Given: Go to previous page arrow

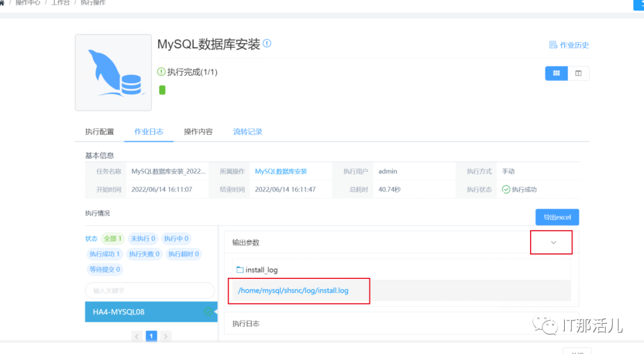Looking at the screenshot, I should point(137,336).
